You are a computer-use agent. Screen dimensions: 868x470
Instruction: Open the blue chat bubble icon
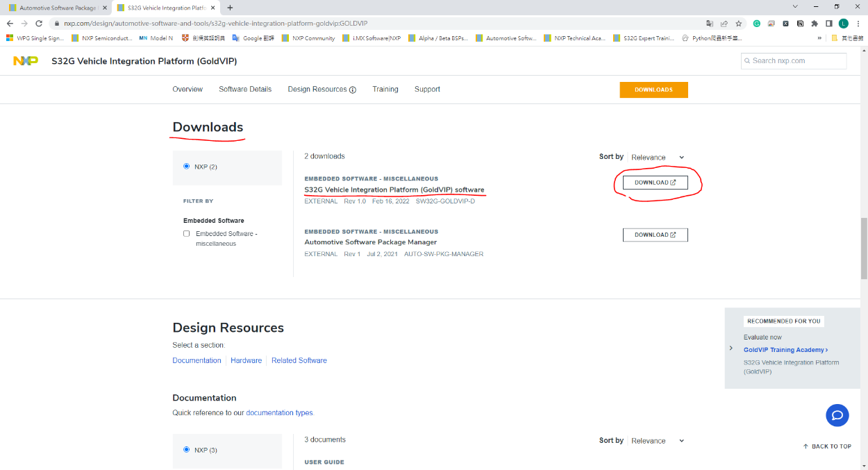[x=837, y=415]
